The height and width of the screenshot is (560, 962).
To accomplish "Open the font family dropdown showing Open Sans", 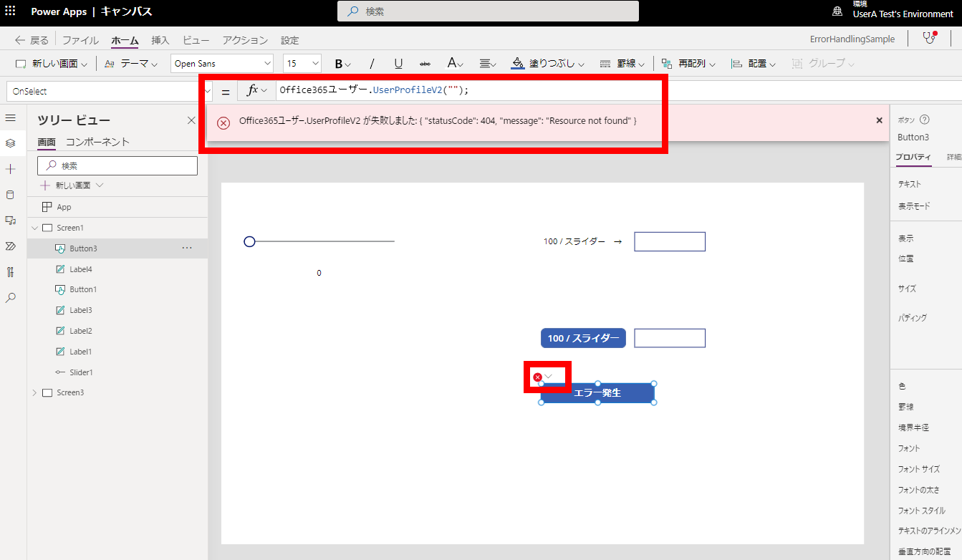I will [221, 63].
